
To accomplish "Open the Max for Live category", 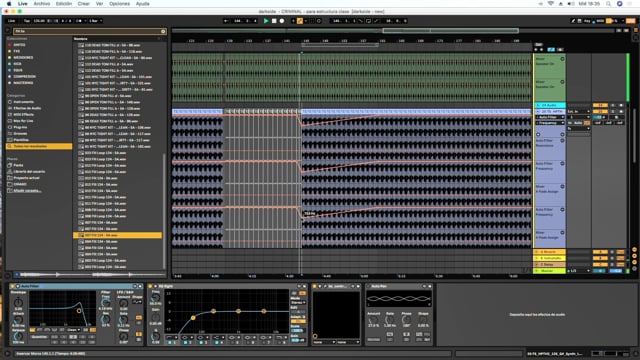I will (x=23, y=121).
